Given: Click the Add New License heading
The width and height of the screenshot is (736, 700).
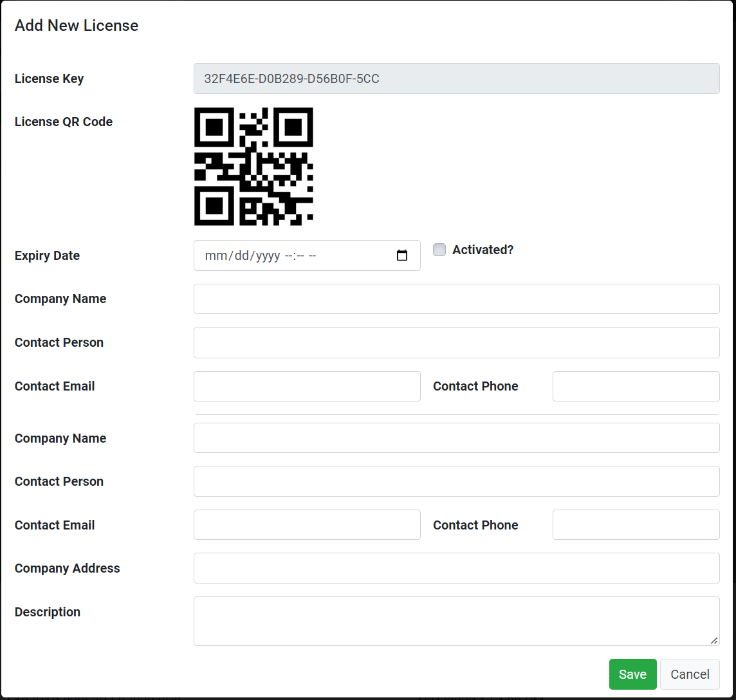Looking at the screenshot, I should [x=77, y=25].
